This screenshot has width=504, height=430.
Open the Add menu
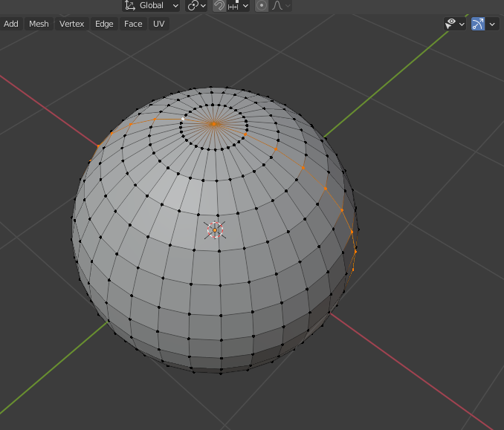point(11,24)
